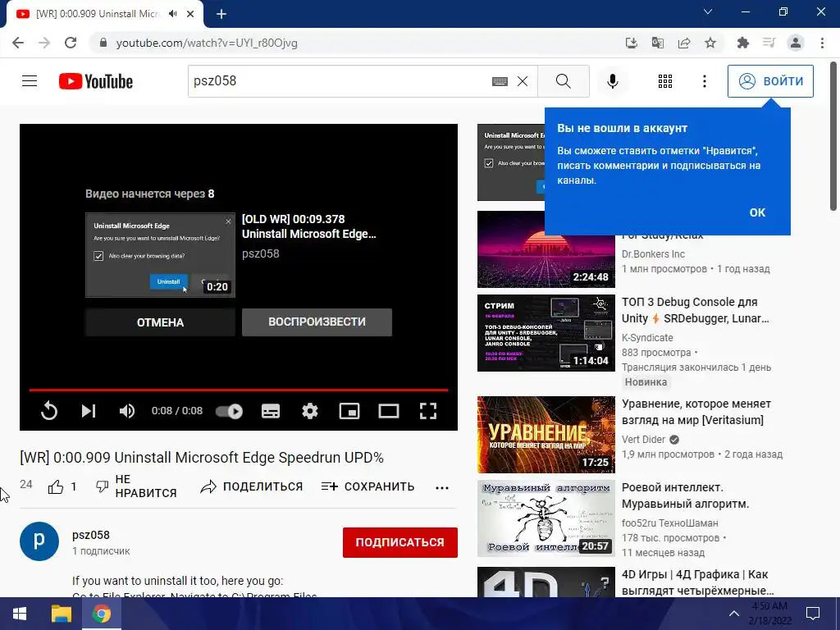Open File Explorer from taskbar
Image resolution: width=840 pixels, height=630 pixels.
pos(61,614)
